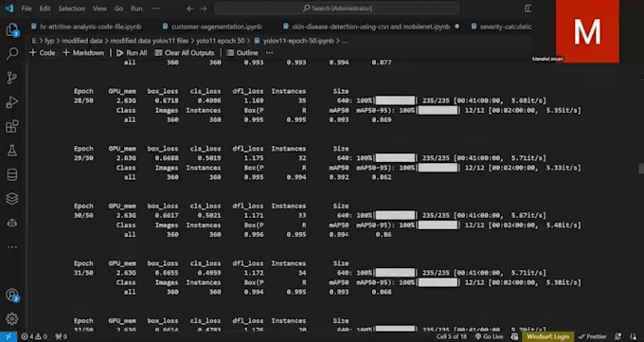Image resolution: width=644 pixels, height=342 pixels.
Task: Click the epoch 28/50 training progress bar
Action: (395, 100)
